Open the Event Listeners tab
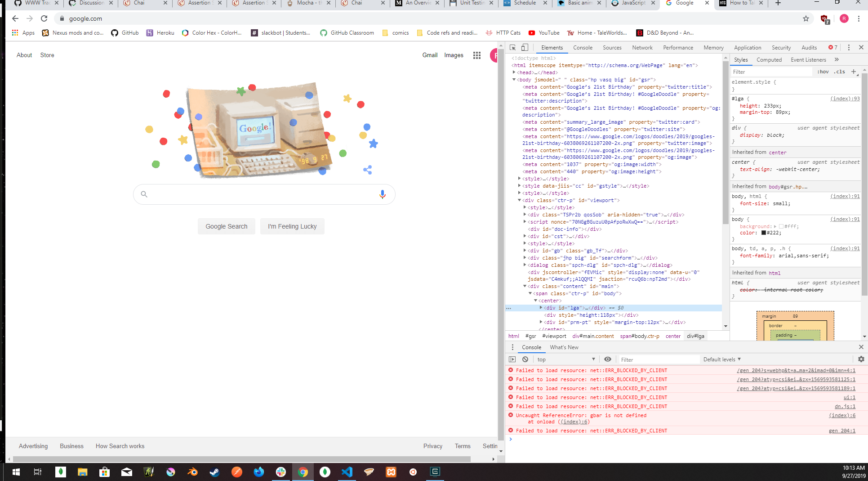Screen dimensions: 868x481 (x=808, y=60)
